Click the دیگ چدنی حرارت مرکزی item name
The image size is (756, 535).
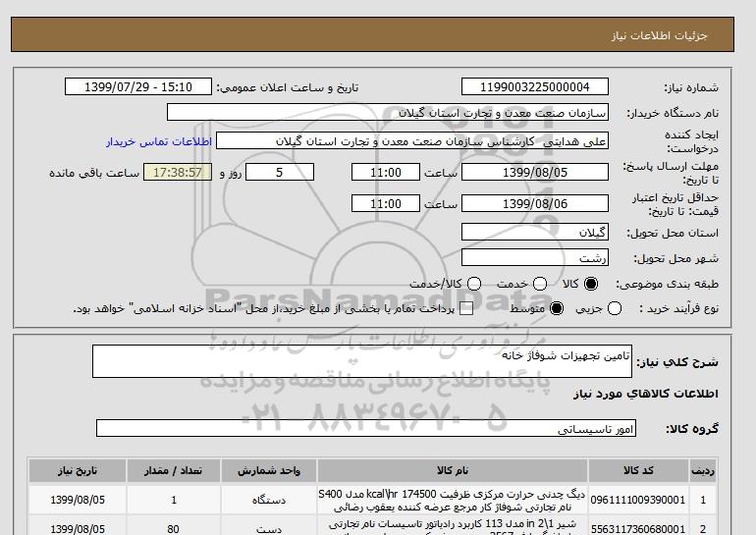453,501
